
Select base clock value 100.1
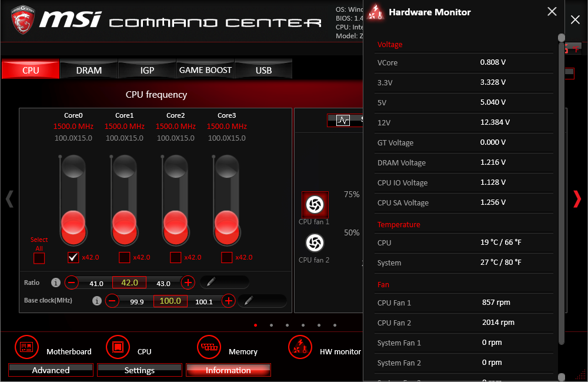[x=204, y=302]
